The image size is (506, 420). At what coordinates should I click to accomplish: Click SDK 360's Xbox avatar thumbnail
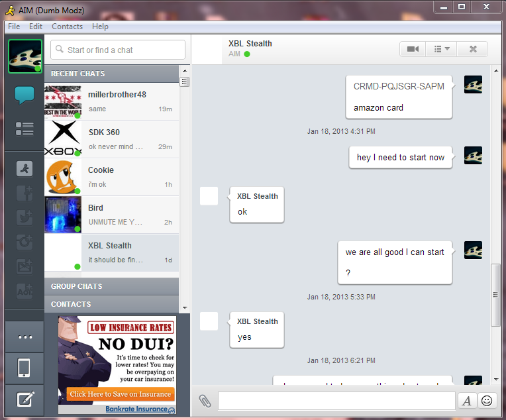(63, 139)
